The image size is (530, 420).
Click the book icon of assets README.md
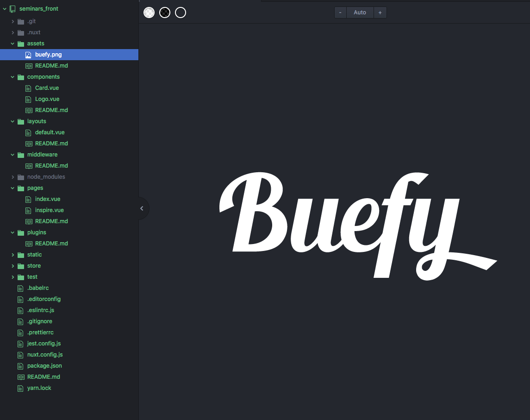pos(29,66)
